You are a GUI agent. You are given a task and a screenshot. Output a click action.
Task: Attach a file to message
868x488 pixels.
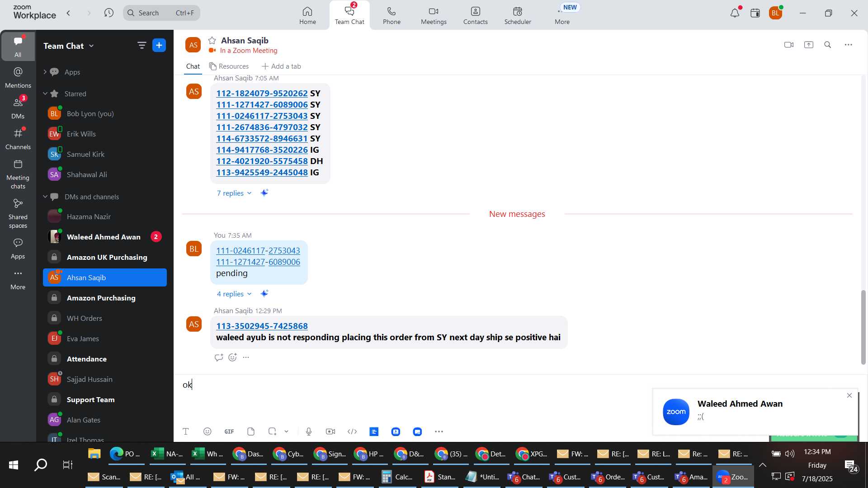coord(251,432)
